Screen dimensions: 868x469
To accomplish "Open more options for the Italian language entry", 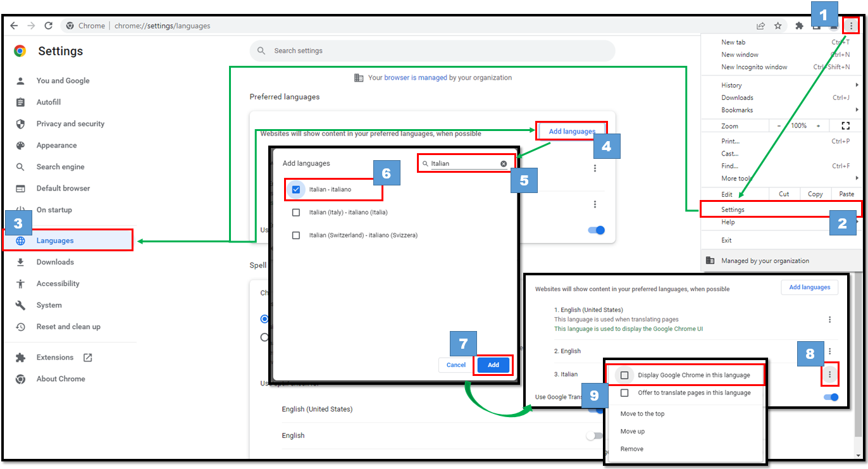I will click(829, 374).
